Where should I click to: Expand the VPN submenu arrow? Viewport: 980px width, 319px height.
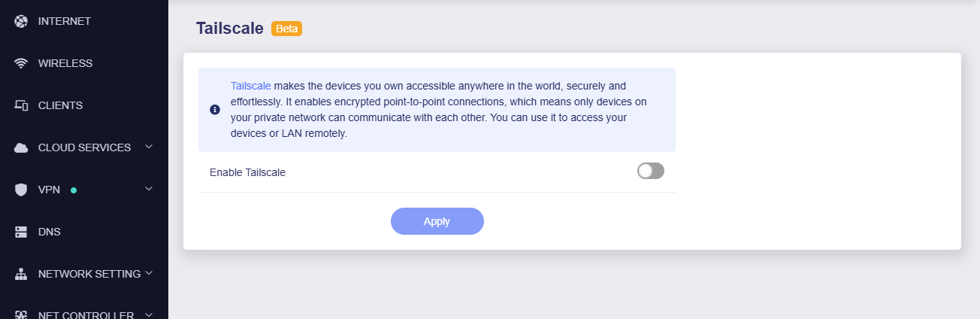pyautogui.click(x=149, y=188)
